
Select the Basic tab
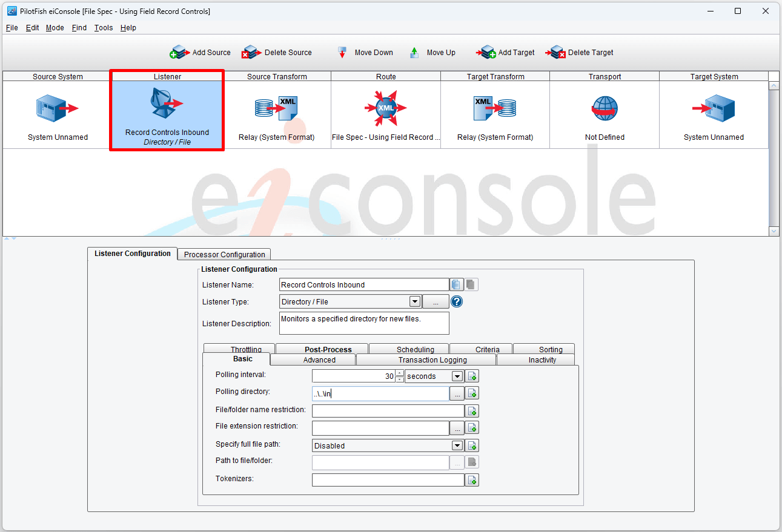click(237, 360)
